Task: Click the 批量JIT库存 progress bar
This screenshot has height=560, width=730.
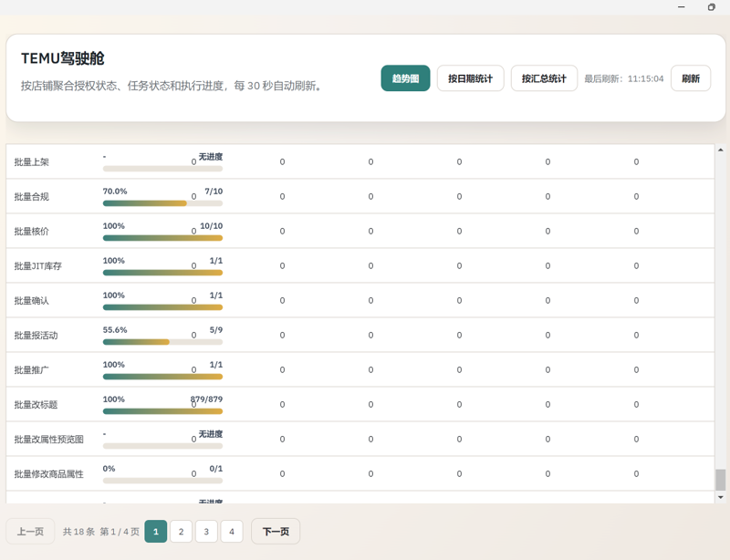Action: point(162,273)
